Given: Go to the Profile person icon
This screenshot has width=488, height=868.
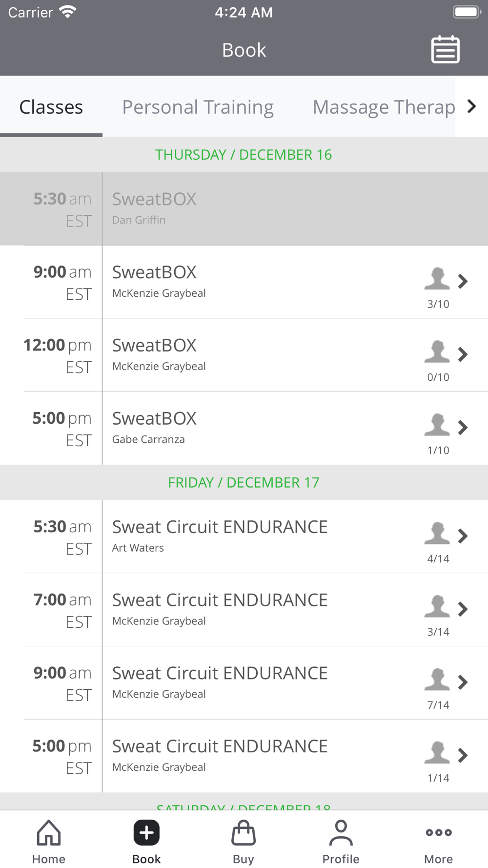Looking at the screenshot, I should 341,833.
